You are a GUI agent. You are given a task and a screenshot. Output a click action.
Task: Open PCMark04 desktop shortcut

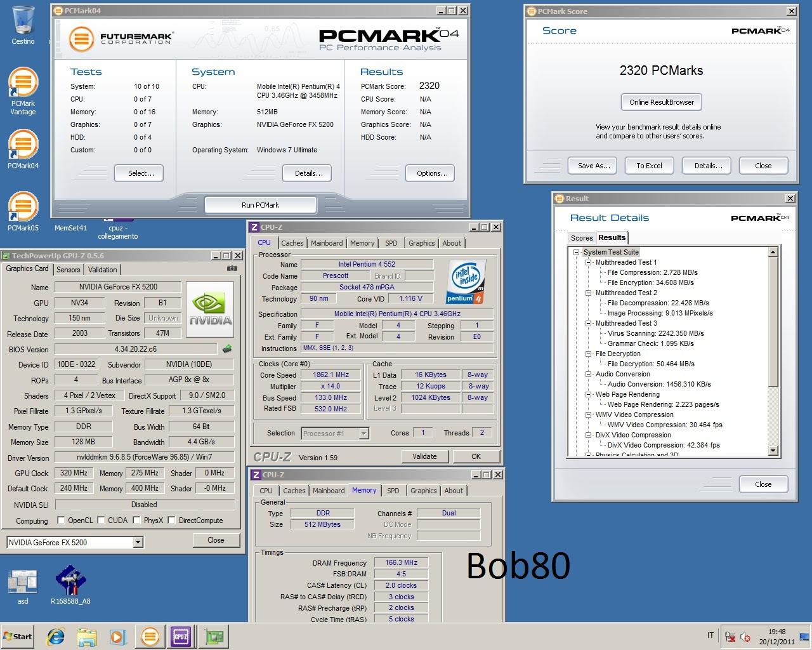click(x=23, y=150)
